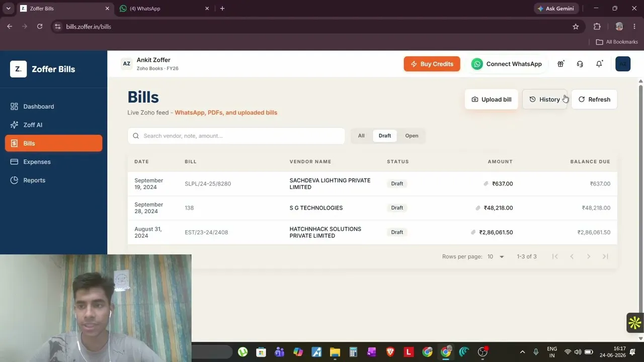The width and height of the screenshot is (644, 362).
Task: Switch to the WhatsApp browser tab
Action: [164, 9]
